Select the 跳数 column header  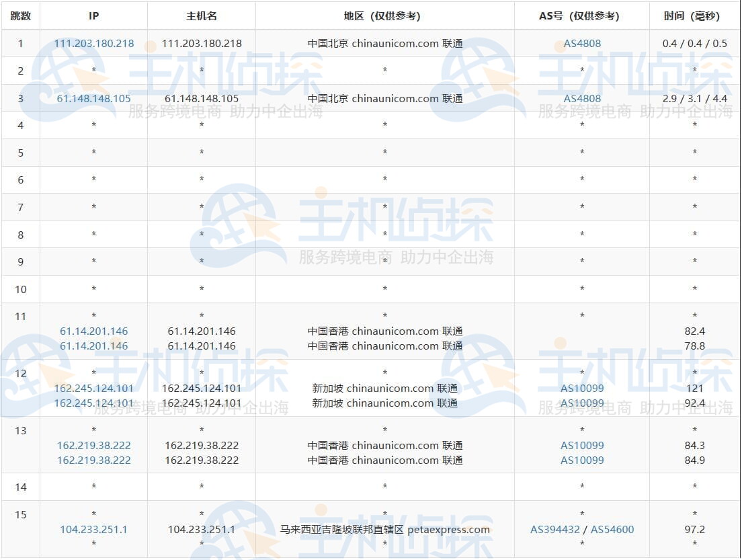20,15
